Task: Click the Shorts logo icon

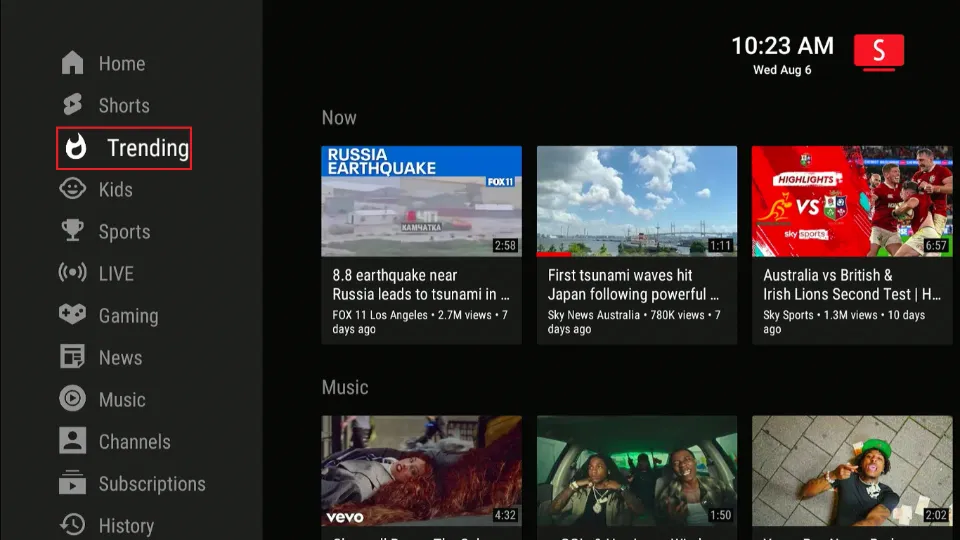Action: [72, 104]
